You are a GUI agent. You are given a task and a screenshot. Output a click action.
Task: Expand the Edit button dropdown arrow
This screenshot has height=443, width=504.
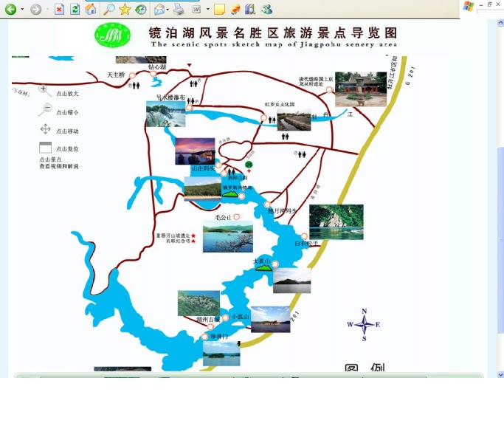pyautogui.click(x=208, y=10)
